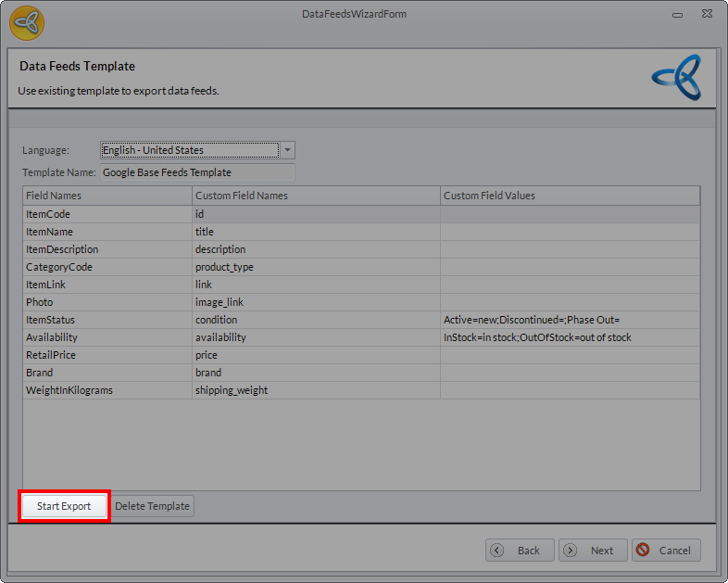Edit the ItemStatus custom field values cell
Screen dimensions: 728x583
pos(569,320)
